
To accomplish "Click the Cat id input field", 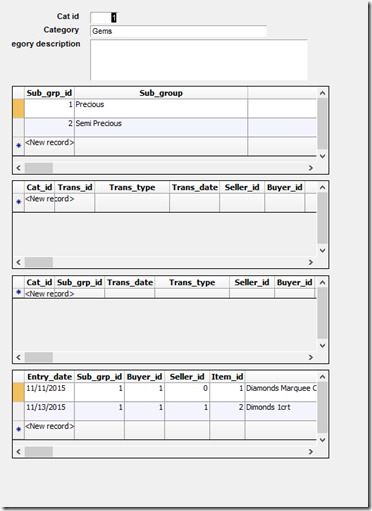I will click(104, 17).
